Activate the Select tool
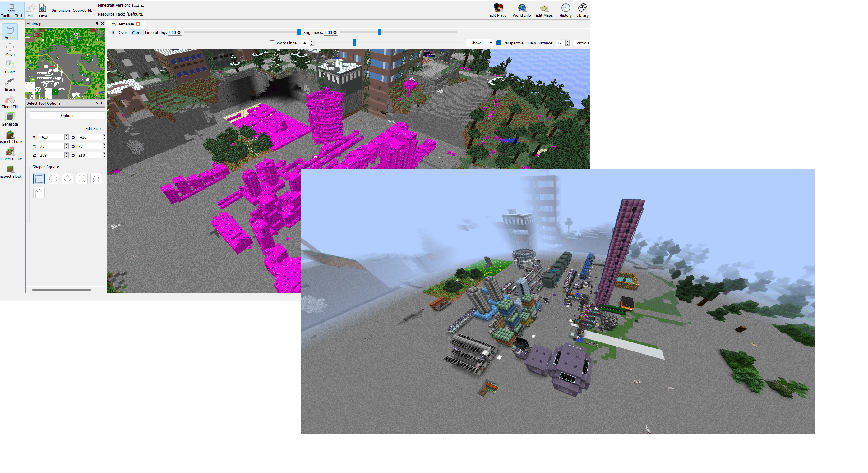The width and height of the screenshot is (868, 473). (x=10, y=32)
